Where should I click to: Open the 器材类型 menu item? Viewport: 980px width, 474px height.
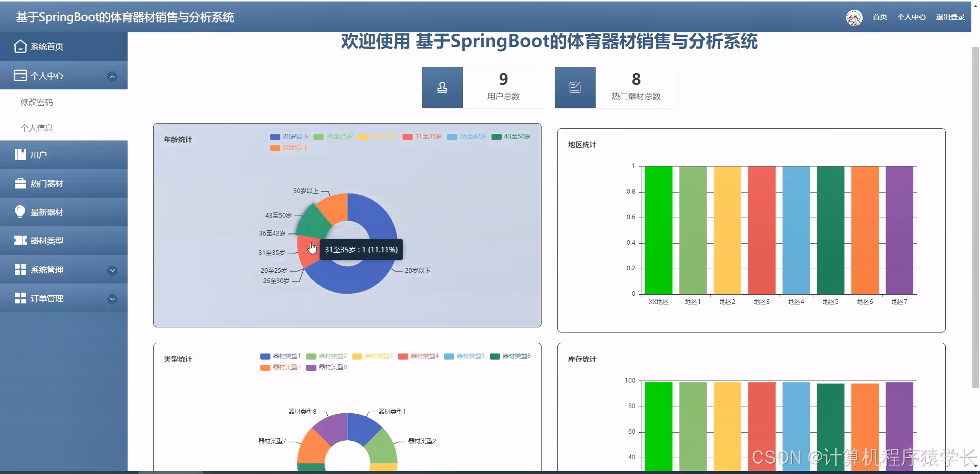click(64, 241)
